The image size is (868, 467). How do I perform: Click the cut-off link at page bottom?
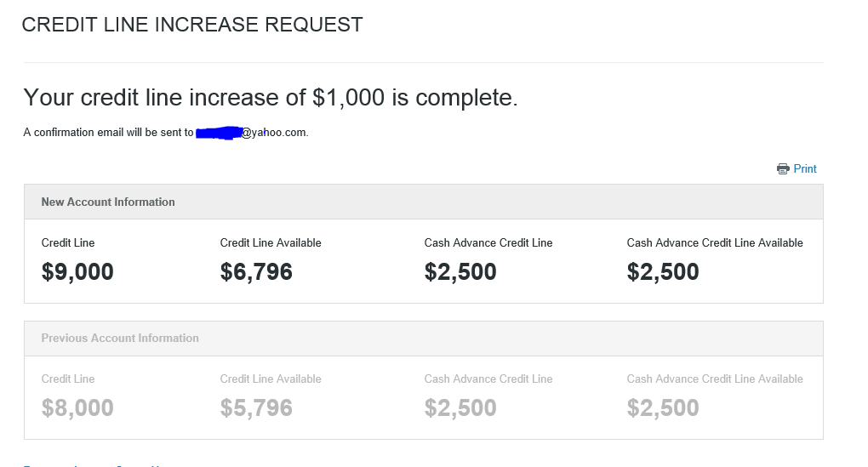[x=51, y=464]
